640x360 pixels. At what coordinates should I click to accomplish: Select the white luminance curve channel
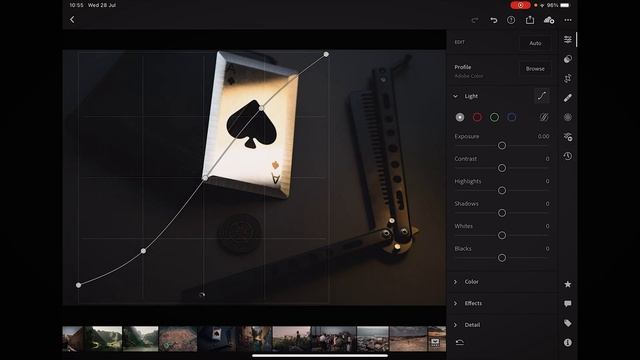[x=460, y=118]
